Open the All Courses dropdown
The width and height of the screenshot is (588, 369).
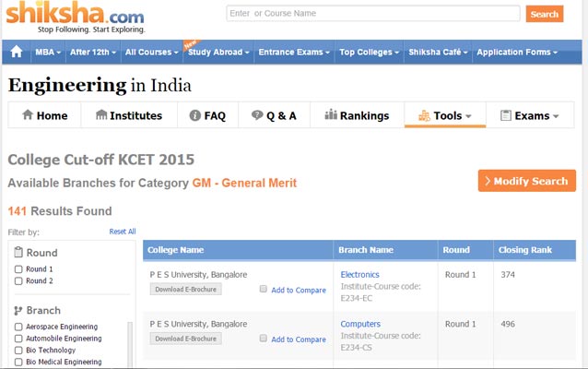click(151, 53)
